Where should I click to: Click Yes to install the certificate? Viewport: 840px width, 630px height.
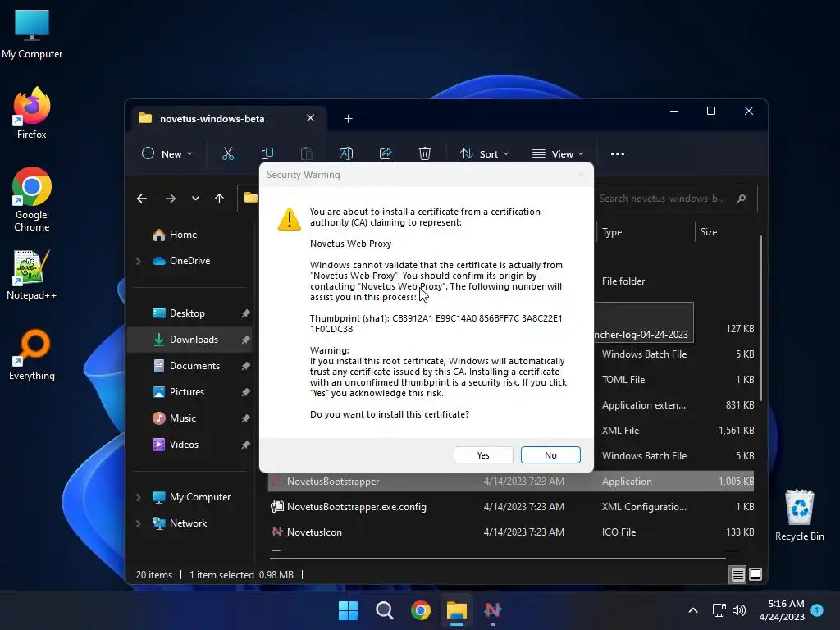pos(483,454)
